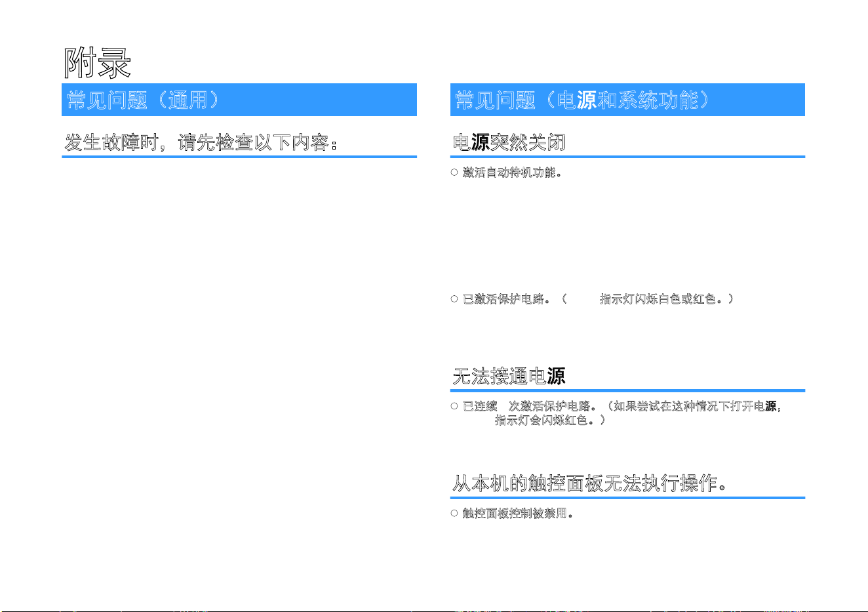The height and width of the screenshot is (612, 868).
Task: Click the circle bullet before 已连续次激活保护电路
Action: point(454,406)
